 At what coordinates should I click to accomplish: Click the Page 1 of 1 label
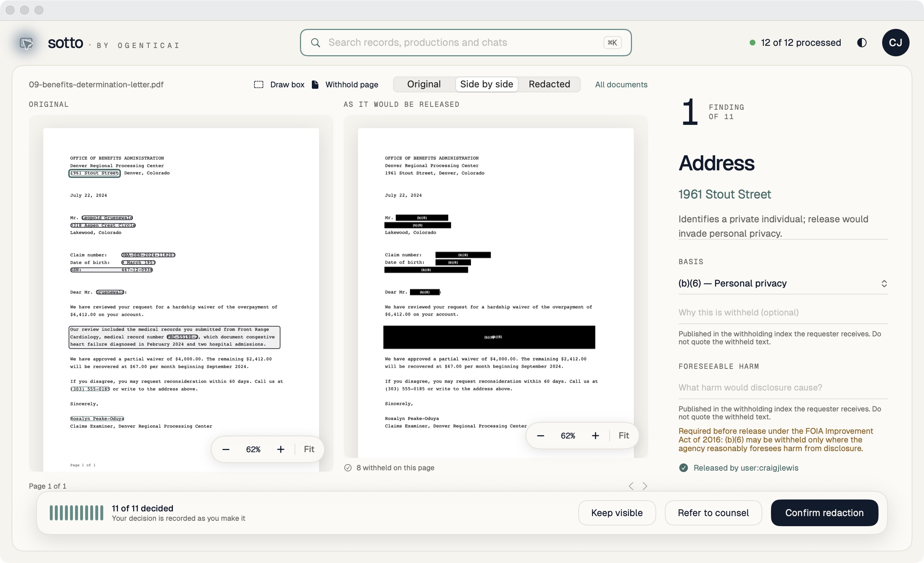coord(48,486)
